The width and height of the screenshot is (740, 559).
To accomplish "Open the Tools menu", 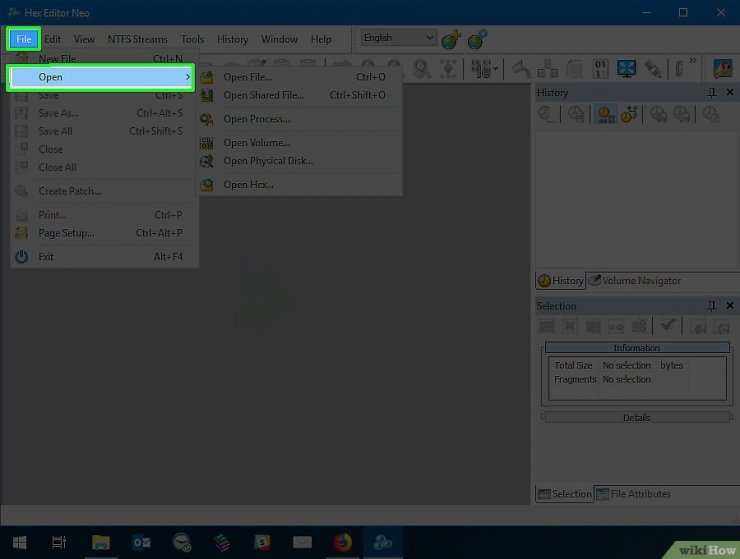I will pyautogui.click(x=192, y=39).
